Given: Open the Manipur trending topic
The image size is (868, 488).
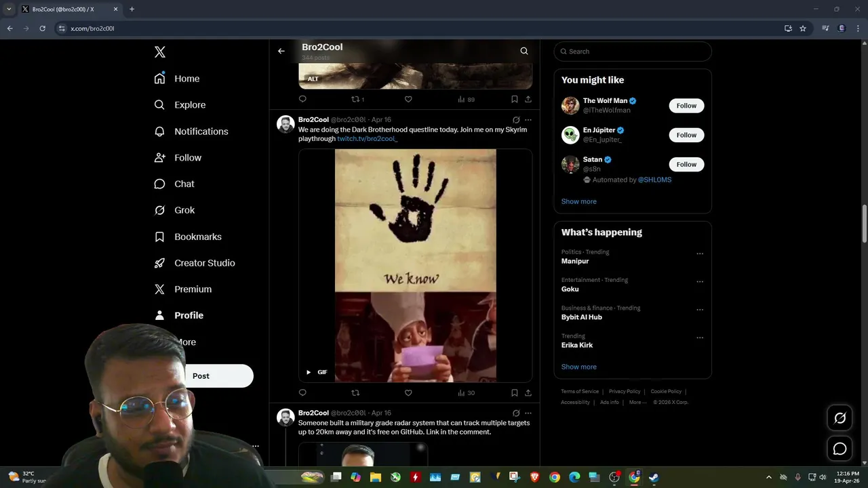Looking at the screenshot, I should (574, 261).
